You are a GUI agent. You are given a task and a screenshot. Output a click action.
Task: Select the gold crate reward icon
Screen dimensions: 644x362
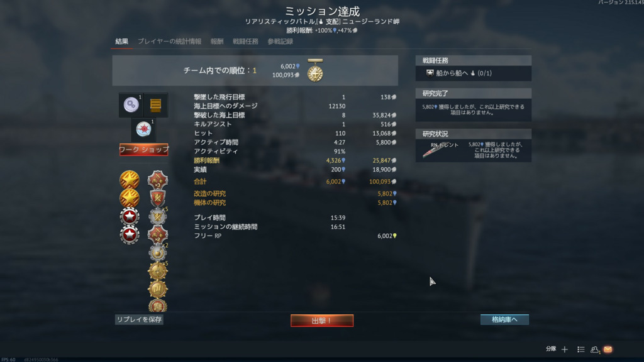coord(156,105)
